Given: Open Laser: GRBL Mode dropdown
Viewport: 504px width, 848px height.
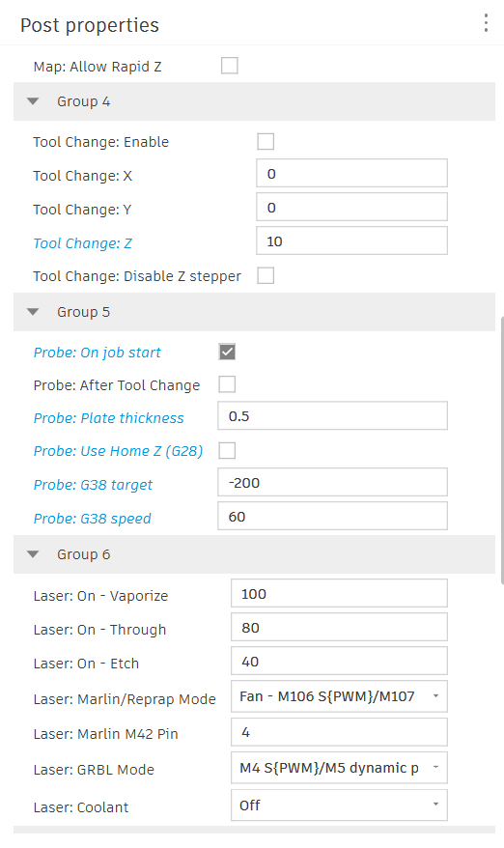Looking at the screenshot, I should click(339, 768).
